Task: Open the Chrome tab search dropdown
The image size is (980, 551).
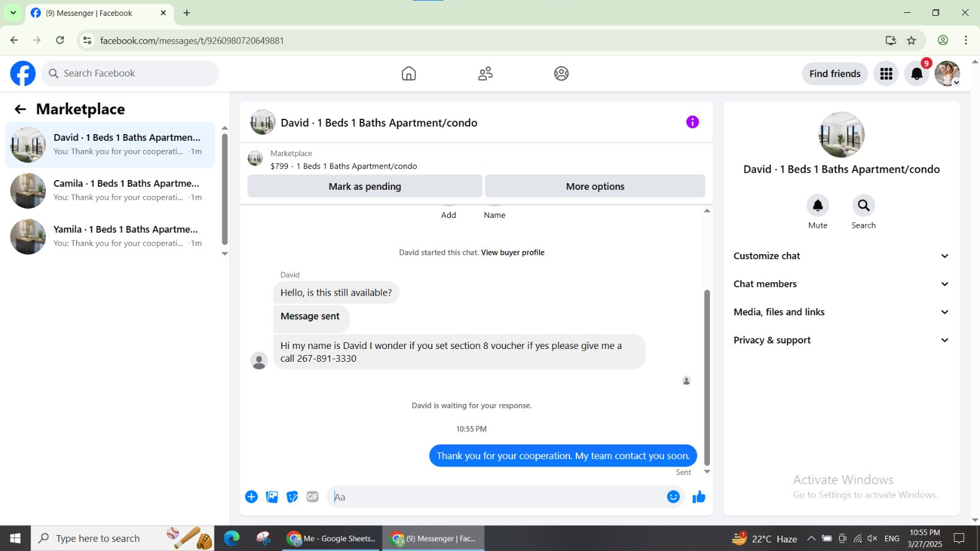Action: [13, 13]
